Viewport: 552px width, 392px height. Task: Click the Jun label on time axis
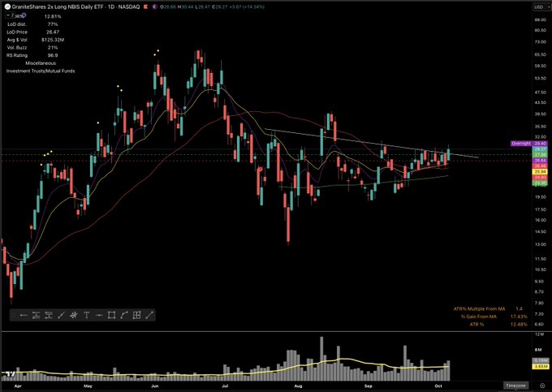tap(154, 386)
